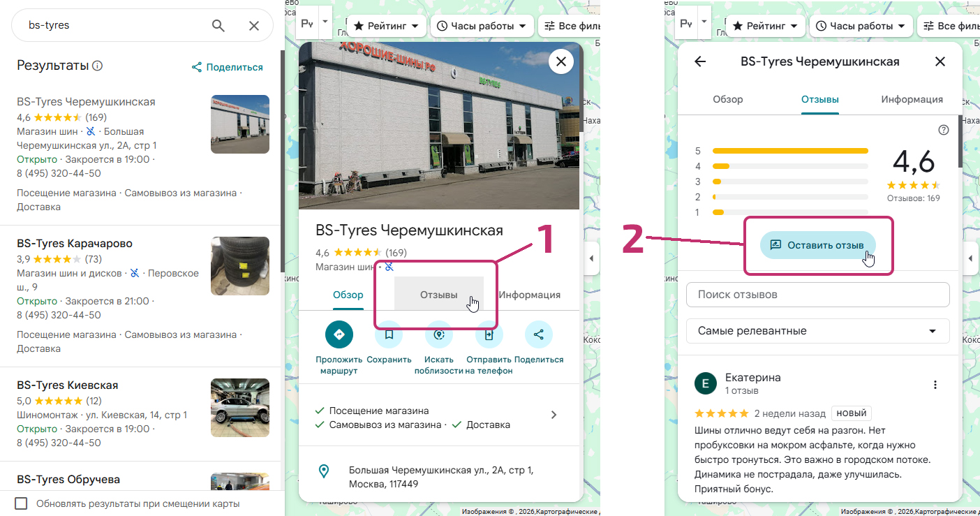The image size is (980, 516).
Task: Expand the Самые релевантные sort dropdown
Action: [817, 331]
